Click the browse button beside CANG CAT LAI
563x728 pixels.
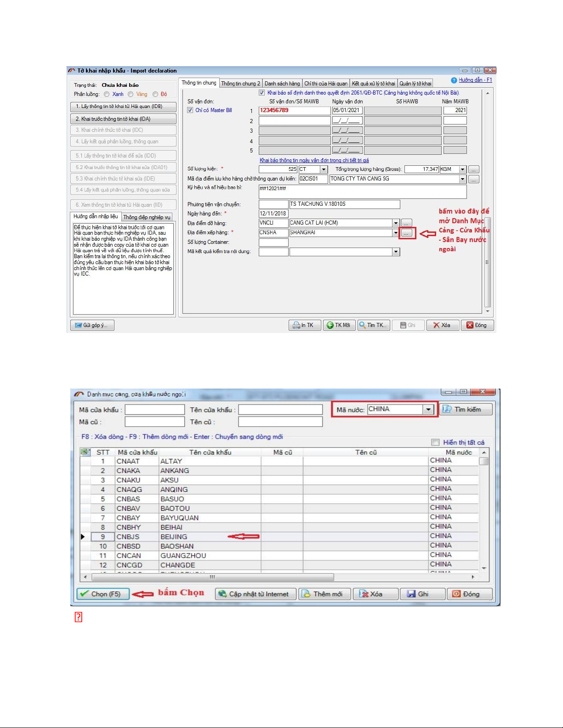(406, 223)
